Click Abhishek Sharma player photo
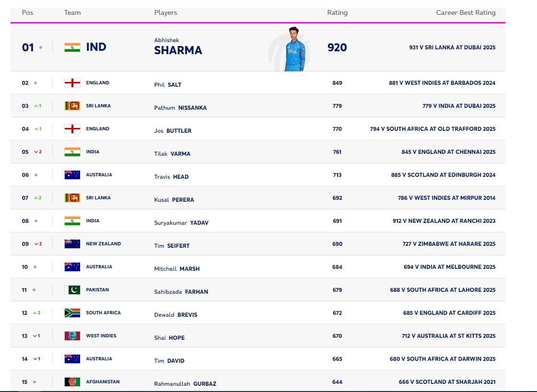The width and height of the screenshot is (537, 392). [295, 49]
